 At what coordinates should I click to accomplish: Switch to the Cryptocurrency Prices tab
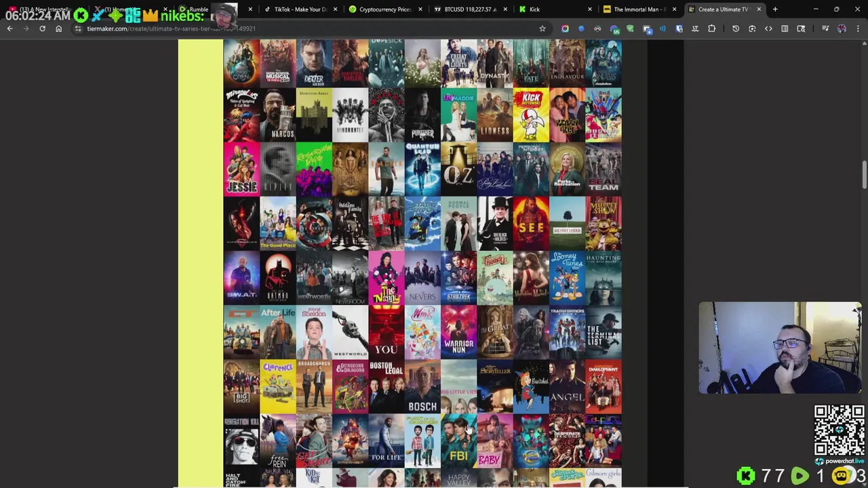tap(385, 9)
